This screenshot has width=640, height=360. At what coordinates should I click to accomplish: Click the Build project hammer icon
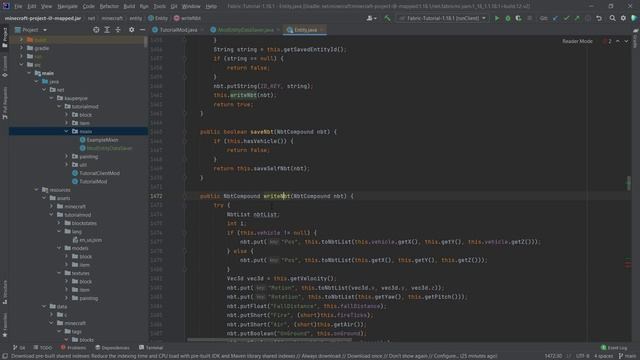387,18
